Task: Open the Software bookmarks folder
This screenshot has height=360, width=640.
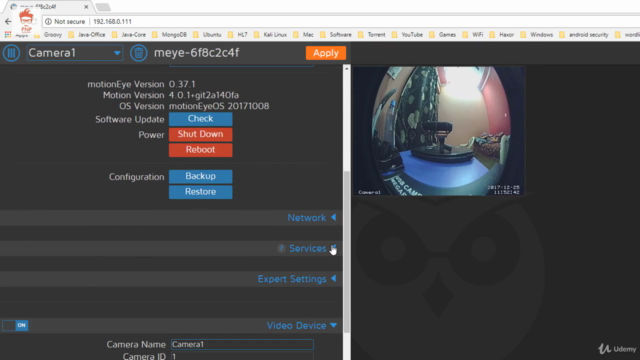Action: point(336,35)
